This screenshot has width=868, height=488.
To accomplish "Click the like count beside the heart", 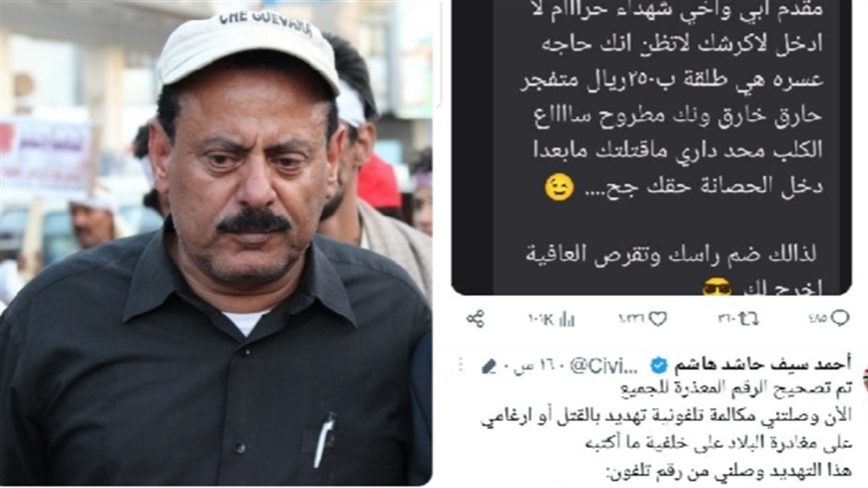I will (x=631, y=319).
